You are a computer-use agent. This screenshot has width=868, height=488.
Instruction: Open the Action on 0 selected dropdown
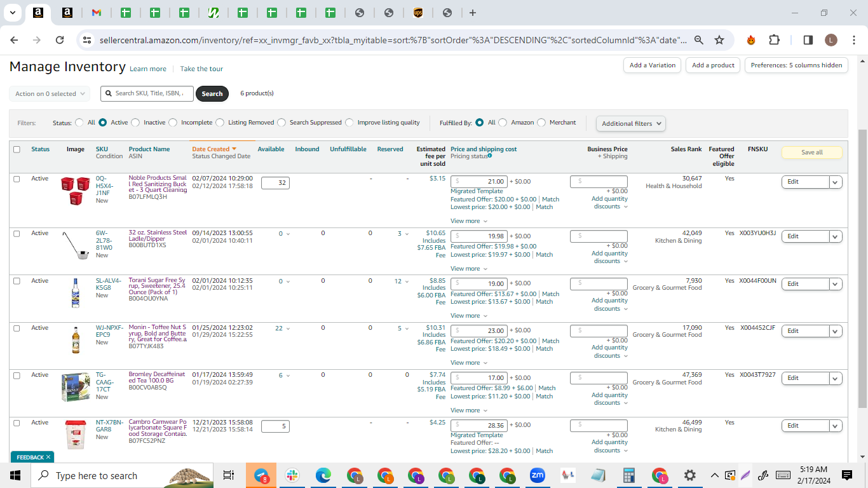pyautogui.click(x=50, y=93)
